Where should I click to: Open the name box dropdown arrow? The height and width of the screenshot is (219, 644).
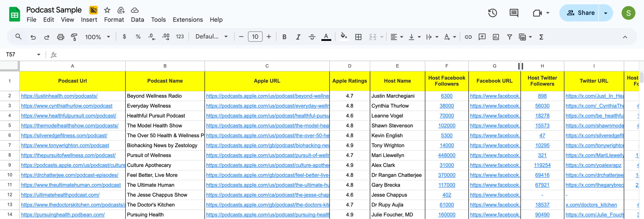(38, 55)
